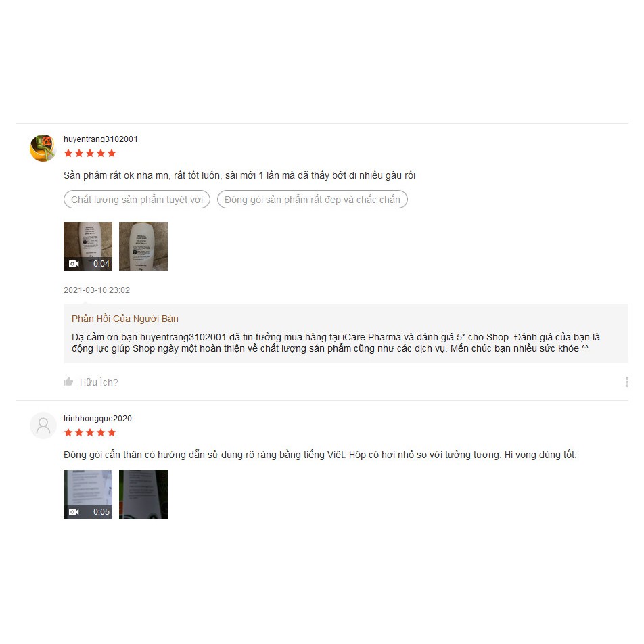Click the video camera icon on 0:05 clip
Screen dimensions: 644x644
74,511
